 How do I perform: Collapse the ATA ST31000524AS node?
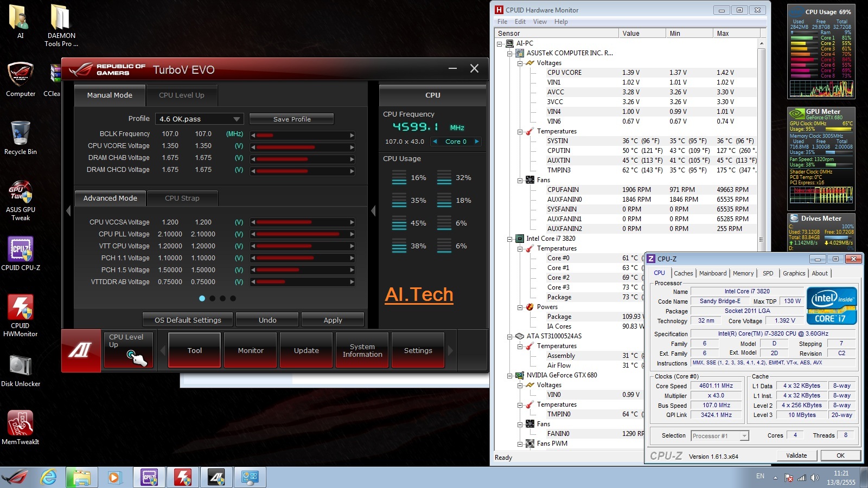(x=510, y=336)
